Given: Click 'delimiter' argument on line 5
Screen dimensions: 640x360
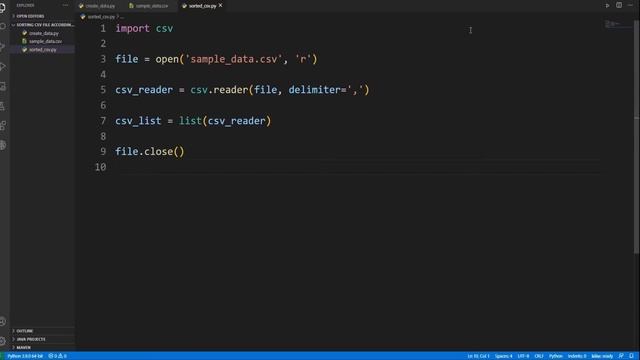Looking at the screenshot, I should click(314, 90).
